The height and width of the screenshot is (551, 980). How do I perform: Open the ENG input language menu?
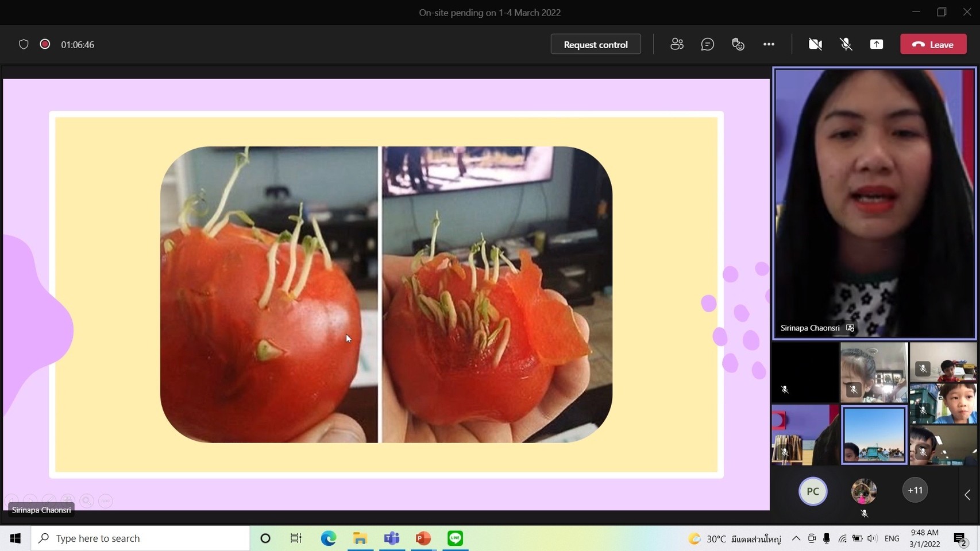pos(892,538)
